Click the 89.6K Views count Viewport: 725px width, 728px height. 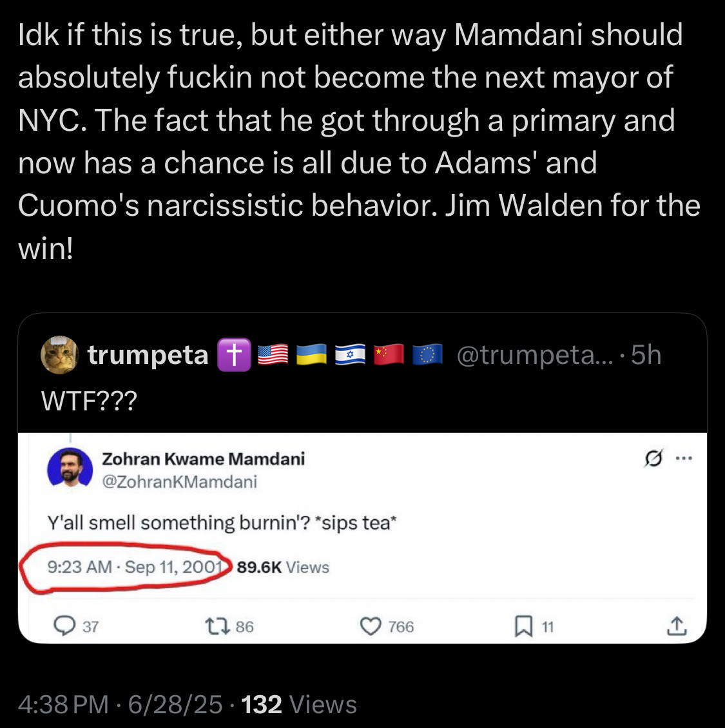[x=283, y=567]
